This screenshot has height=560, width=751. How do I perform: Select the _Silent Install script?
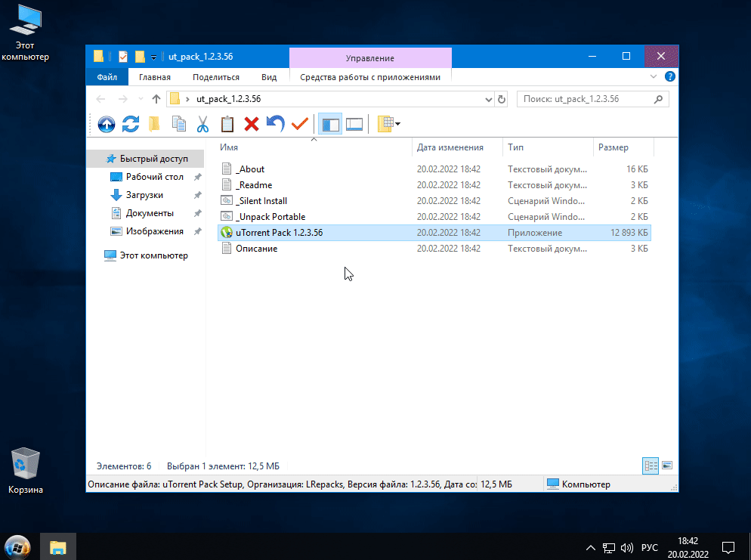[434, 201]
